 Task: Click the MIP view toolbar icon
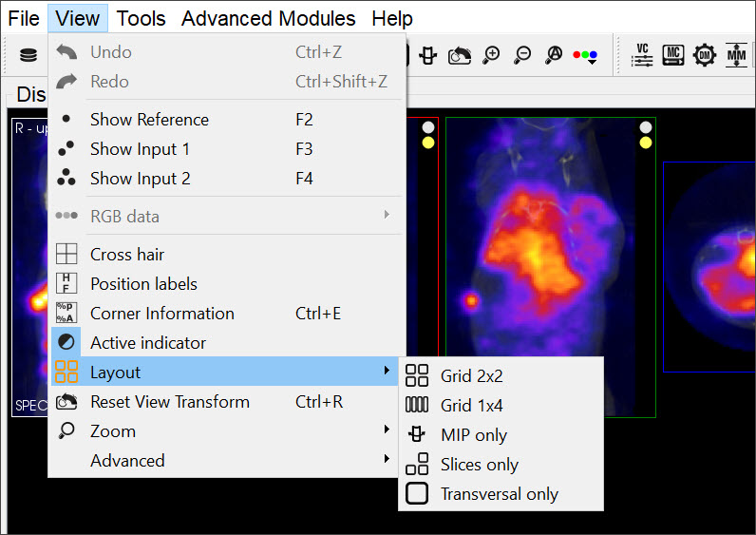(428, 55)
